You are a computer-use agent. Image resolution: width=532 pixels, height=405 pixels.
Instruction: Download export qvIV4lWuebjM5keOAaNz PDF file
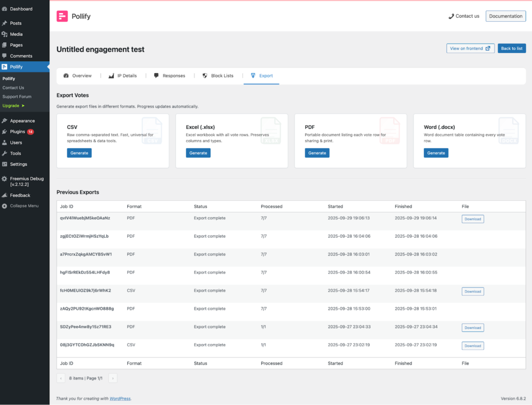(472, 219)
